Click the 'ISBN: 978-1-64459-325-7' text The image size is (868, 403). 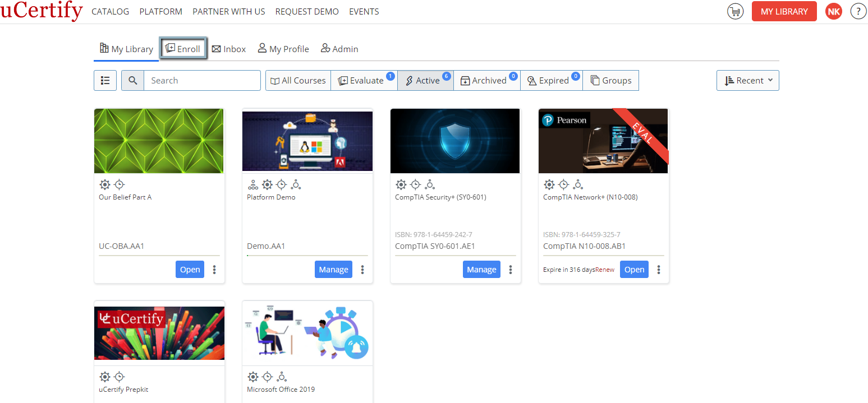coord(582,235)
